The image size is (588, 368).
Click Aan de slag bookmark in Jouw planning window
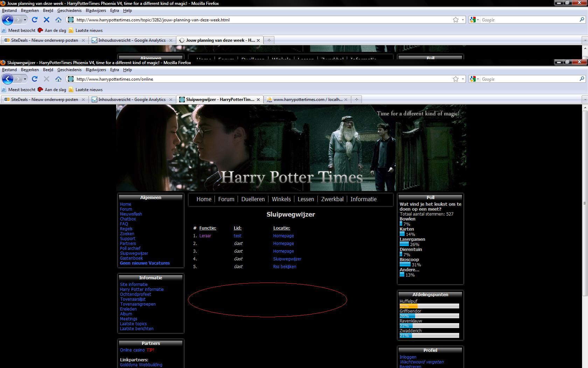pos(52,30)
